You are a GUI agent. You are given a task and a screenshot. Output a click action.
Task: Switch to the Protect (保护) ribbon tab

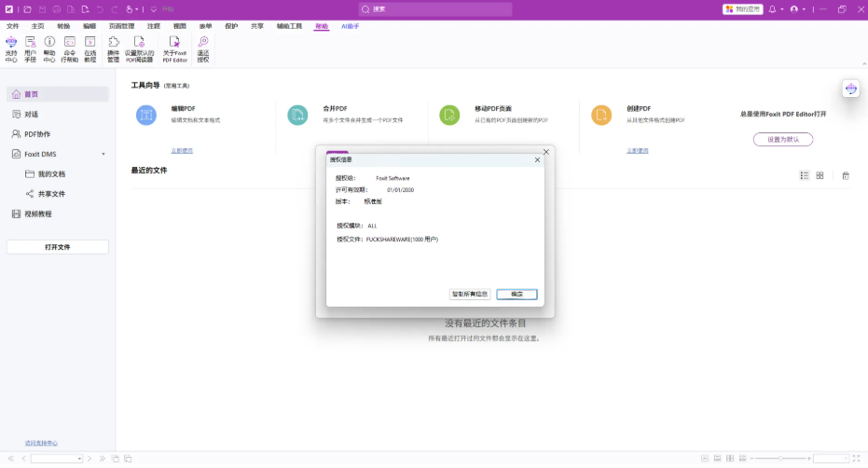coord(231,26)
